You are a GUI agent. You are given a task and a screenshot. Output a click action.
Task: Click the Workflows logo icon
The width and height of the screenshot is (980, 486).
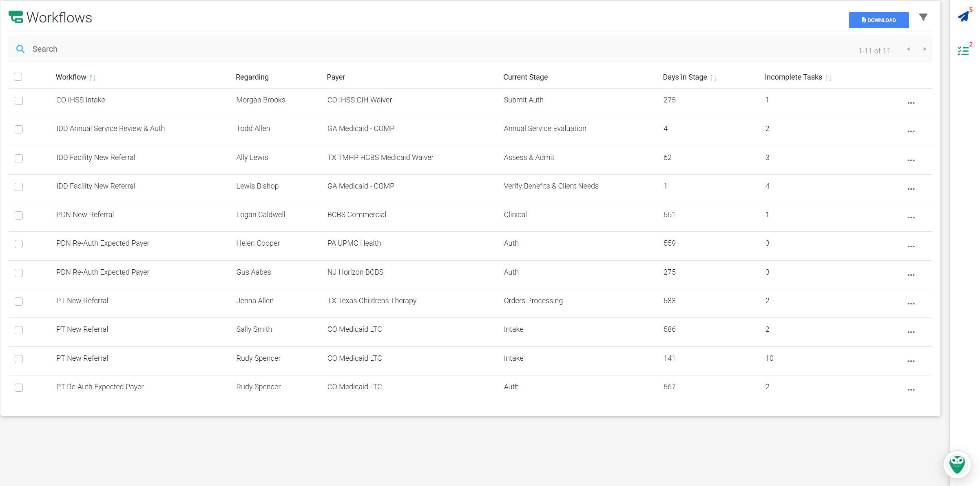[x=16, y=17]
